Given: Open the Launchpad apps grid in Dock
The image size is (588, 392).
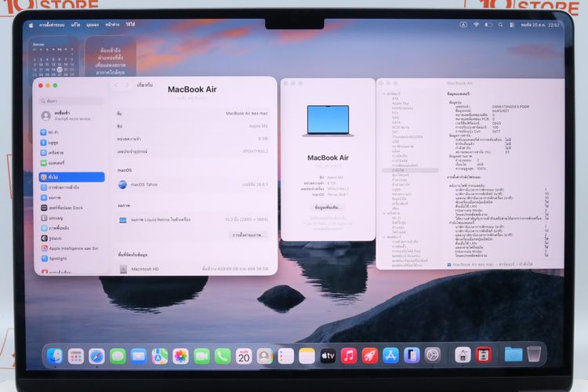Looking at the screenshot, I should (76, 356).
